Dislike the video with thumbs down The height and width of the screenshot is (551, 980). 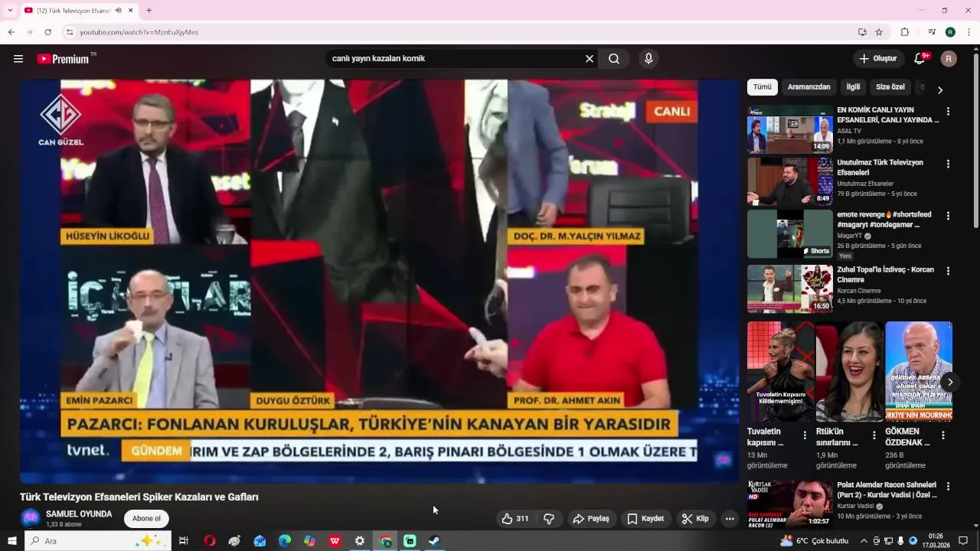549,519
